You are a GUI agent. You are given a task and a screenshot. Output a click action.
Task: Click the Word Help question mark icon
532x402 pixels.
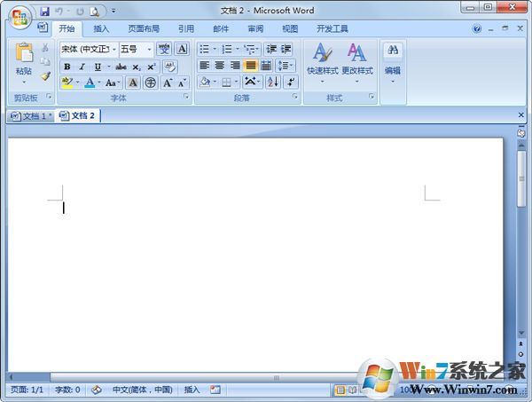click(478, 28)
